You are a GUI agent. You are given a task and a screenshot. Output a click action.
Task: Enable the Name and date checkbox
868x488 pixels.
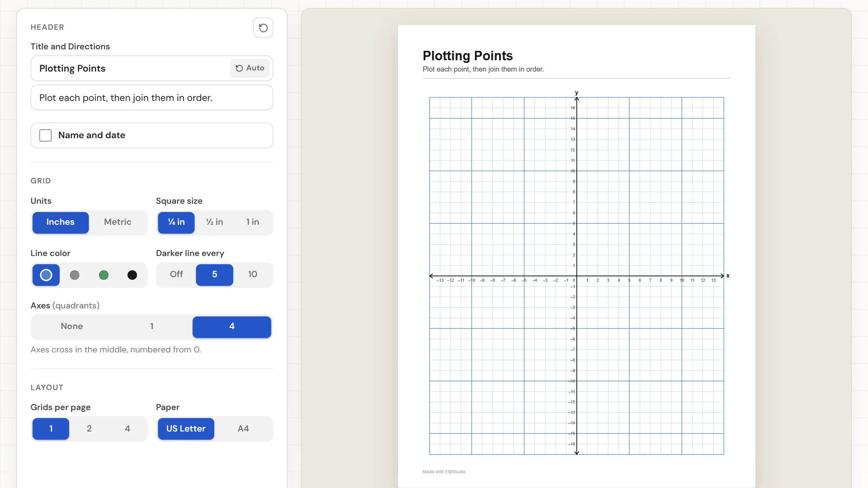coord(46,135)
